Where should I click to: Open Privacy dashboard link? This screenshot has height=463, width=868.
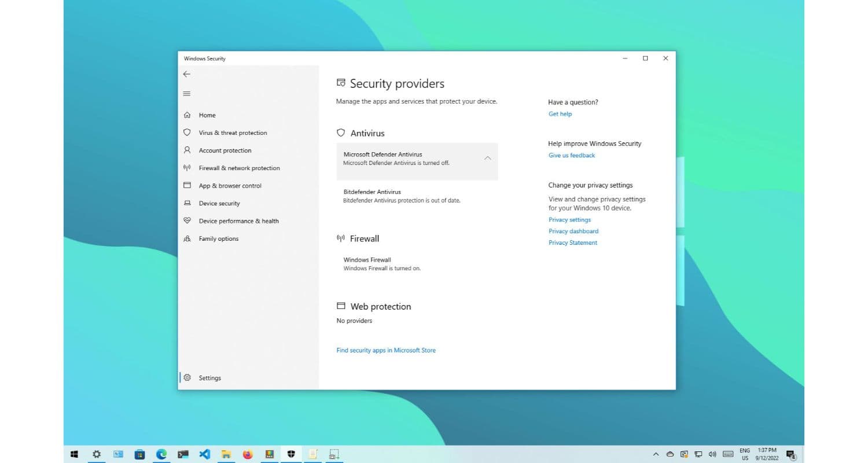tap(573, 231)
